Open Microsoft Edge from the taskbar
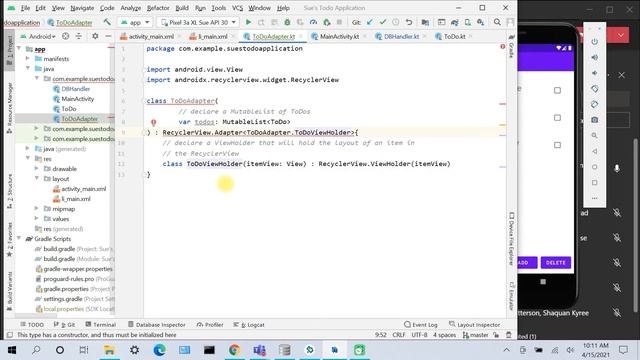 tap(159, 350)
